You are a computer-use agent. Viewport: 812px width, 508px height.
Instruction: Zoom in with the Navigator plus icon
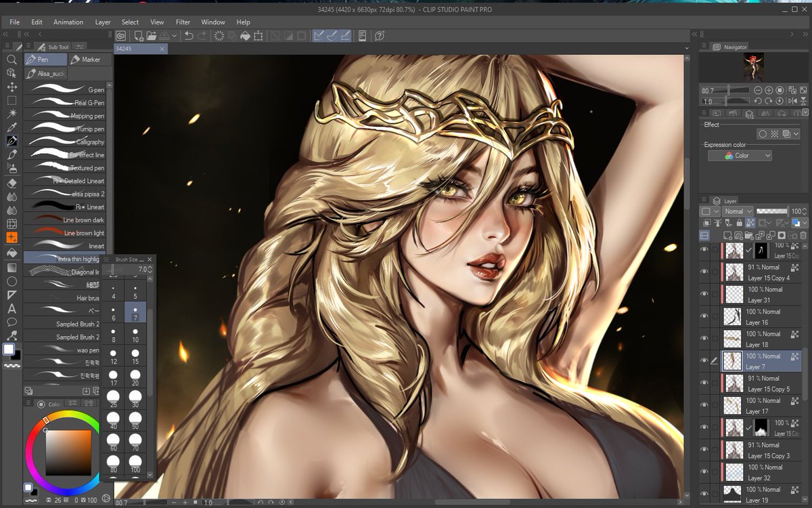[769, 91]
